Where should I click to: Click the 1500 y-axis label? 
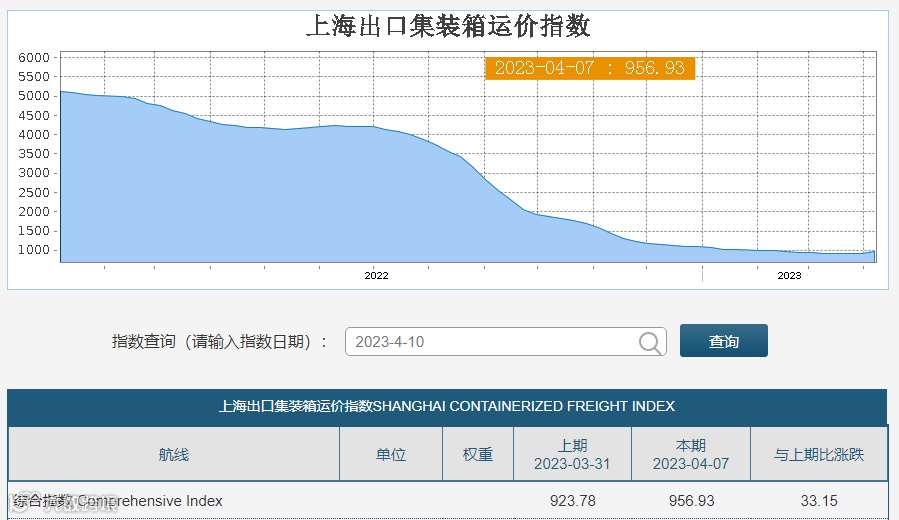(34, 230)
